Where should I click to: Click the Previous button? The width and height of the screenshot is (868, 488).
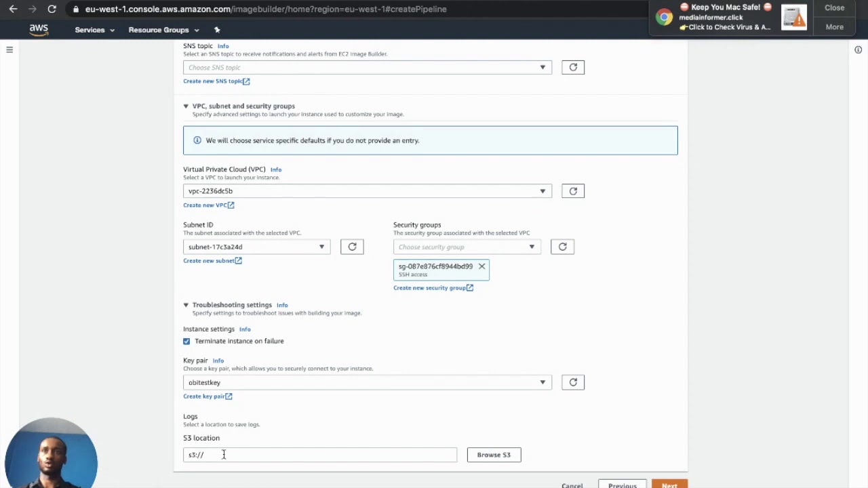pyautogui.click(x=623, y=484)
